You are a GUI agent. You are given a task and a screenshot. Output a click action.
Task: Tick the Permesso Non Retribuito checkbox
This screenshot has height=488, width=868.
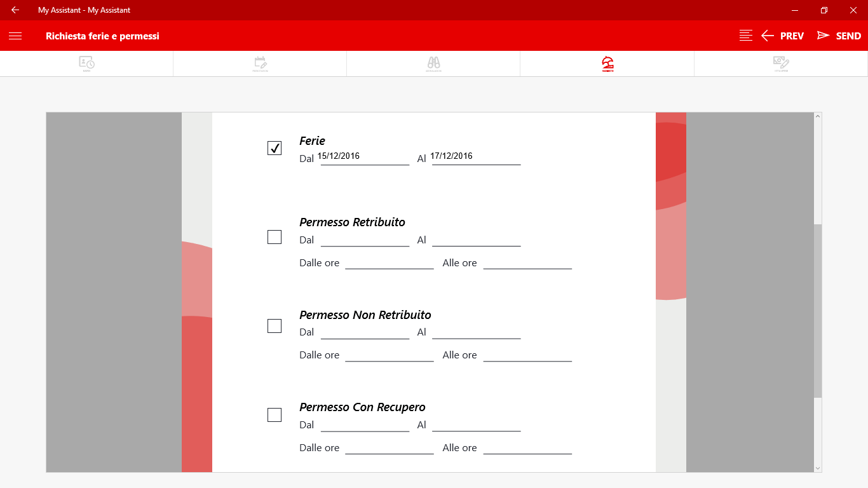pyautogui.click(x=275, y=326)
